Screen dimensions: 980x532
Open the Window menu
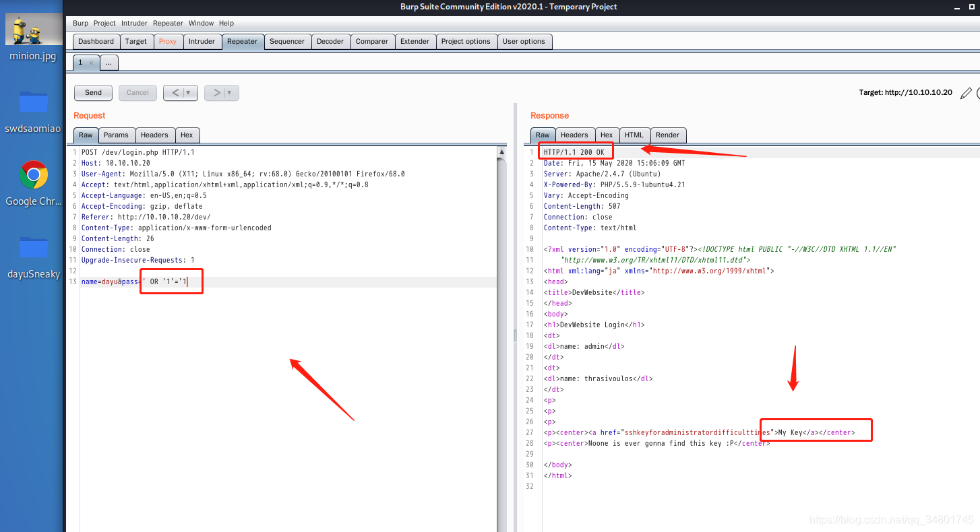pyautogui.click(x=201, y=23)
